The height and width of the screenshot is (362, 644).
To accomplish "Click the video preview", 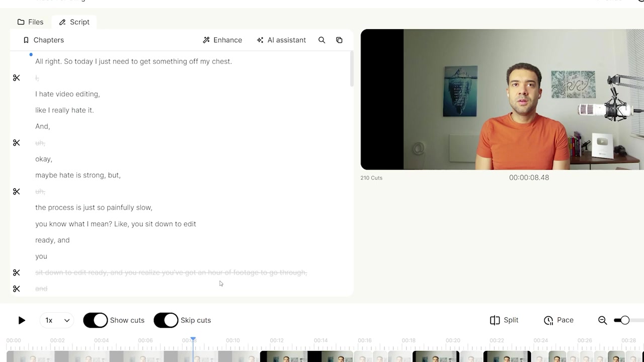I will tap(502, 100).
